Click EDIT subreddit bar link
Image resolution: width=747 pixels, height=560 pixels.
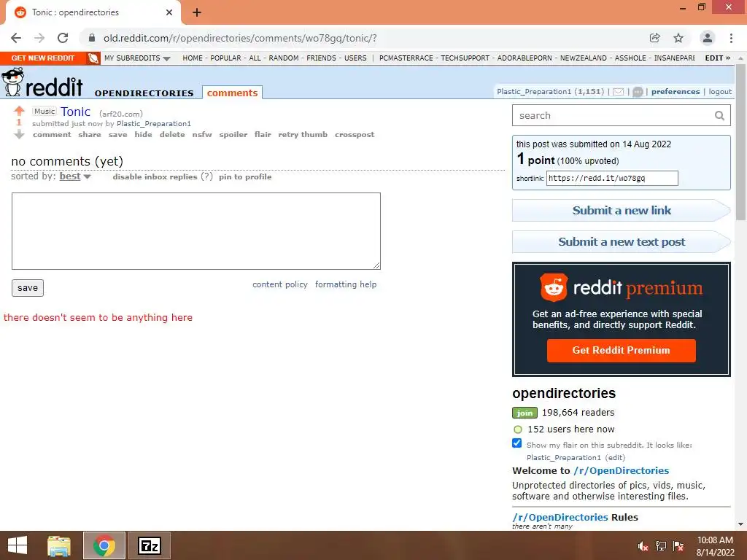tap(718, 58)
